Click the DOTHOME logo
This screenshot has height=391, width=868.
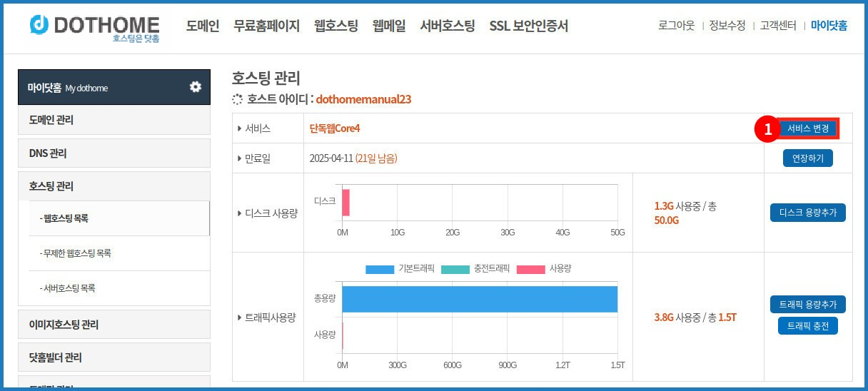95,26
